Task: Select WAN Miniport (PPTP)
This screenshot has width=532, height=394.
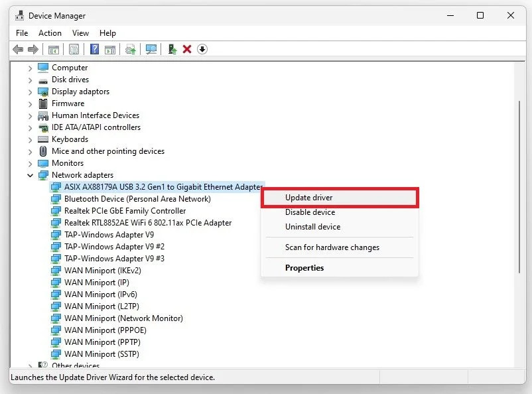Action: point(102,342)
